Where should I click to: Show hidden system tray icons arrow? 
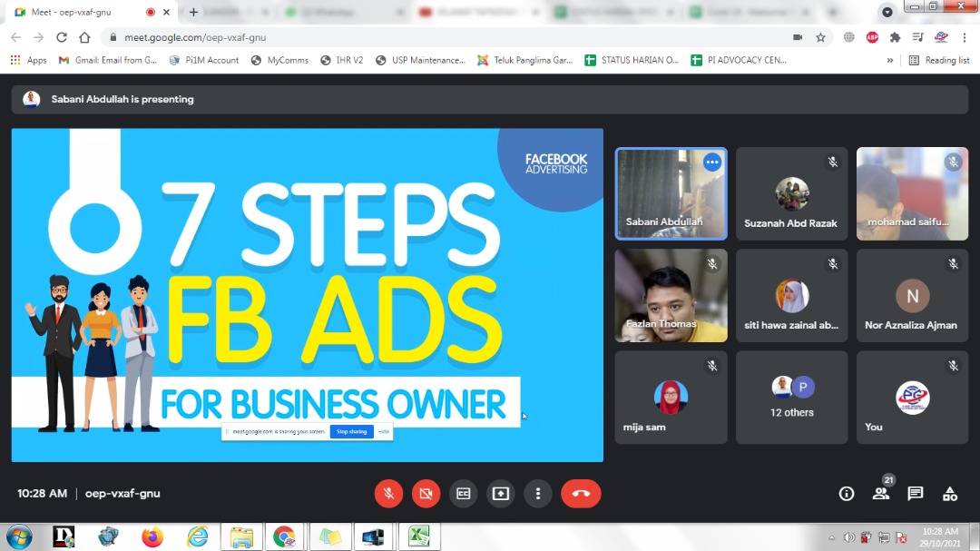831,537
